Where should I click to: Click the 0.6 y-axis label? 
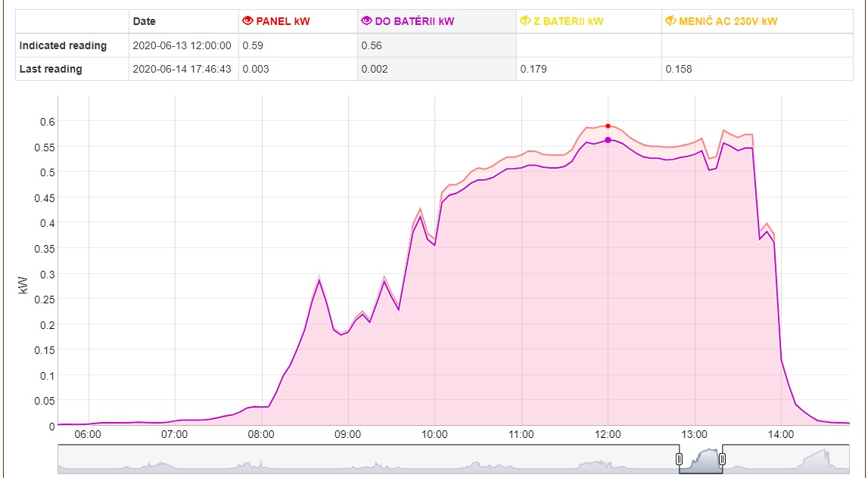point(48,121)
